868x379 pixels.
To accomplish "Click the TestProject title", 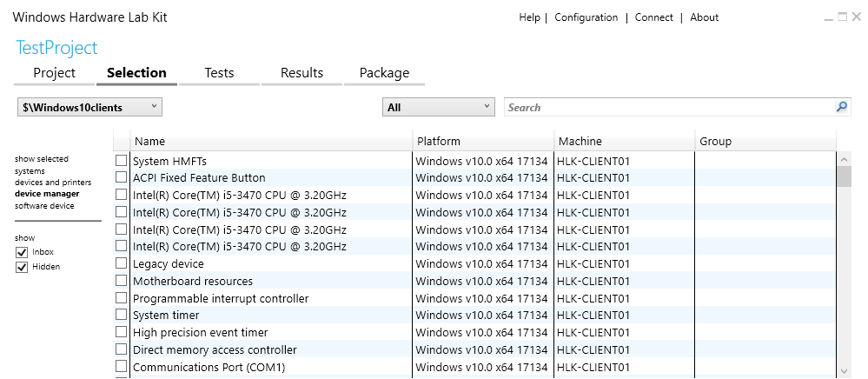I will click(56, 48).
